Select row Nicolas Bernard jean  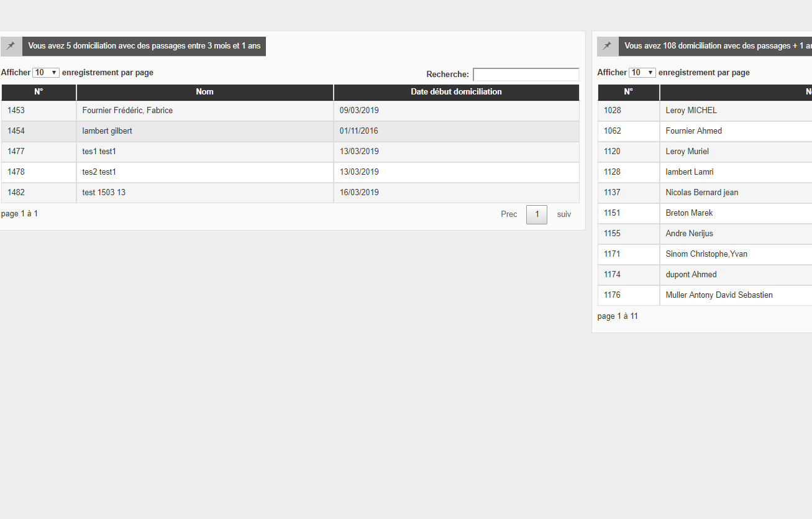tap(705, 193)
